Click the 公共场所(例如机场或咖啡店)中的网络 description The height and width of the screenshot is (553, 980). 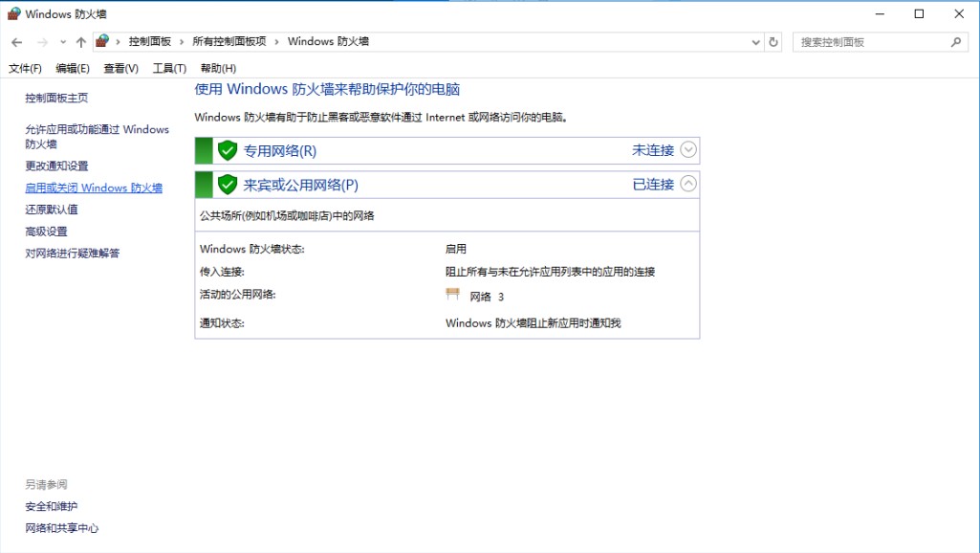(x=287, y=216)
